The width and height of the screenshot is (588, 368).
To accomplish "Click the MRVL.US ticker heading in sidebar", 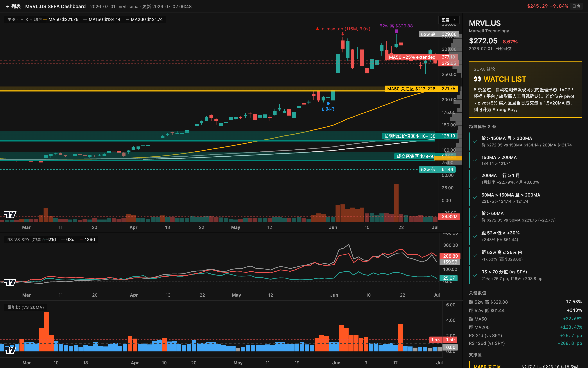I will click(485, 23).
